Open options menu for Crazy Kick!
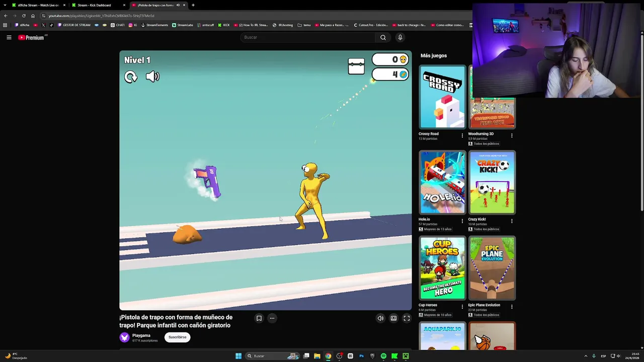 tap(512, 221)
